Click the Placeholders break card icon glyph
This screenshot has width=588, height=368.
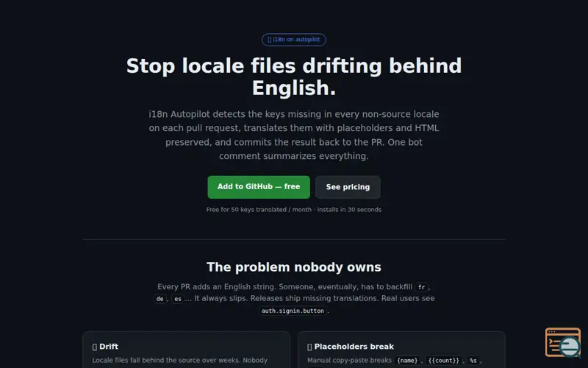click(x=309, y=347)
